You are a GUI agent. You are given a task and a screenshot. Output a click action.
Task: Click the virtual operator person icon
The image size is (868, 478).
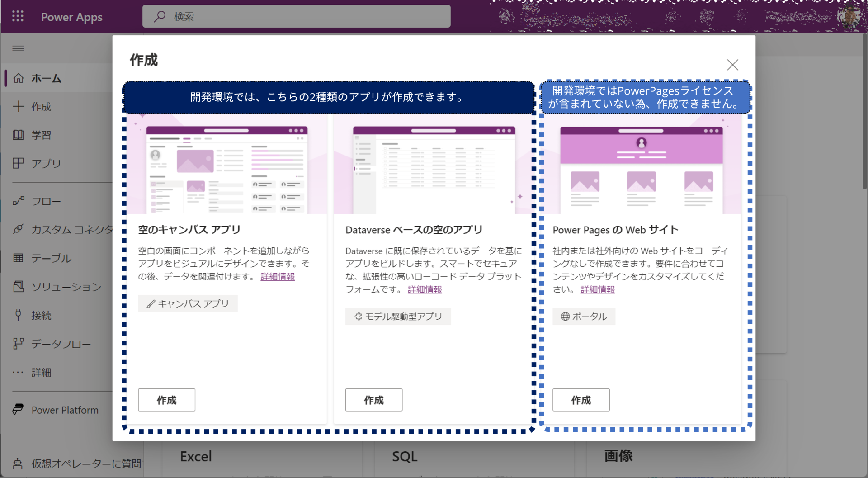(18, 463)
